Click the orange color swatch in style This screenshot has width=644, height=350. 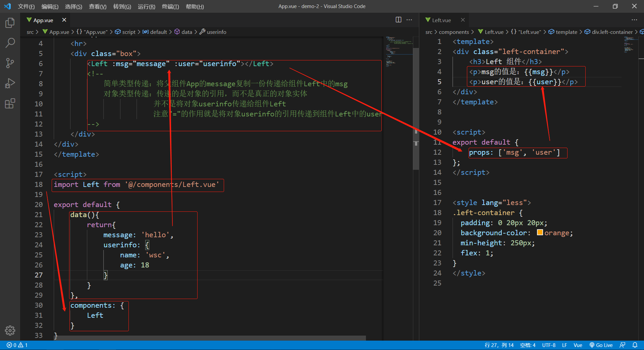point(540,233)
